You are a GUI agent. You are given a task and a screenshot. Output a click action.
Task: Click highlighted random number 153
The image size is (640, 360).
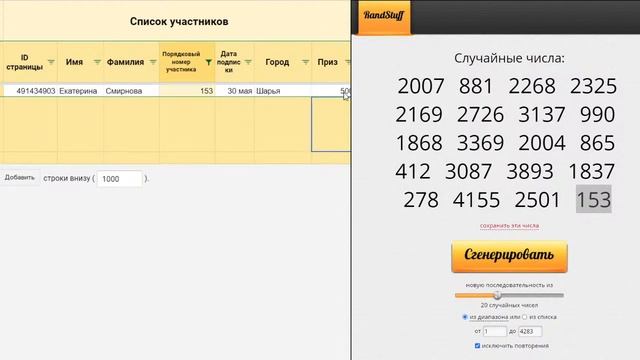[x=593, y=199]
